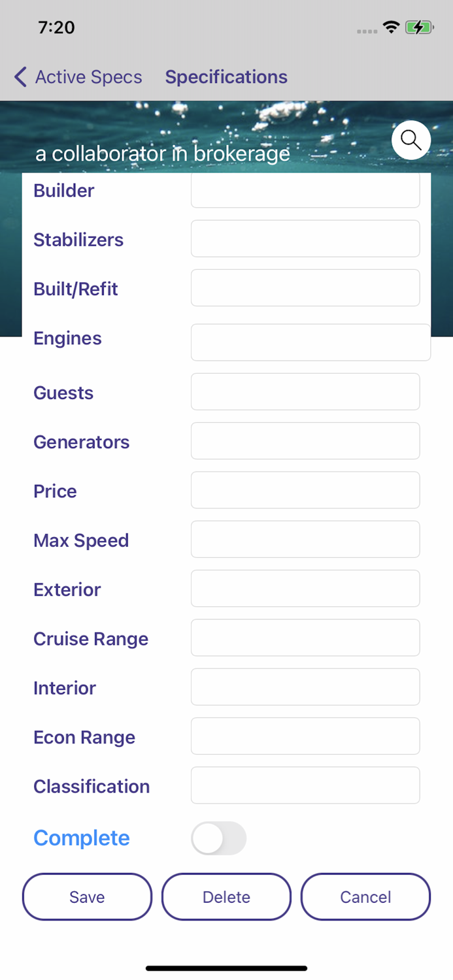Cancel editing the specifications
This screenshot has width=453, height=980.
(365, 896)
